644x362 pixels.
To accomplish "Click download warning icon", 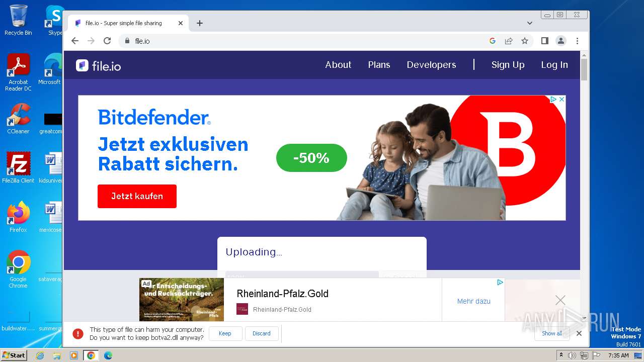I will pyautogui.click(x=78, y=333).
